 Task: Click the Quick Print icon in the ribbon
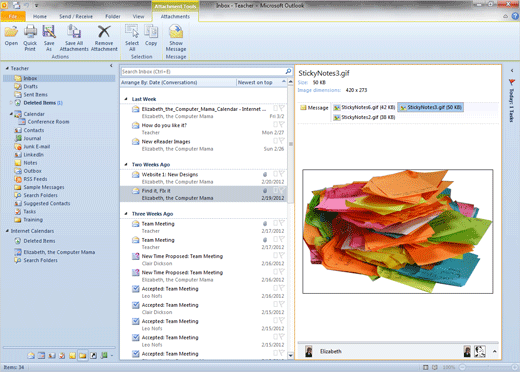pos(30,38)
